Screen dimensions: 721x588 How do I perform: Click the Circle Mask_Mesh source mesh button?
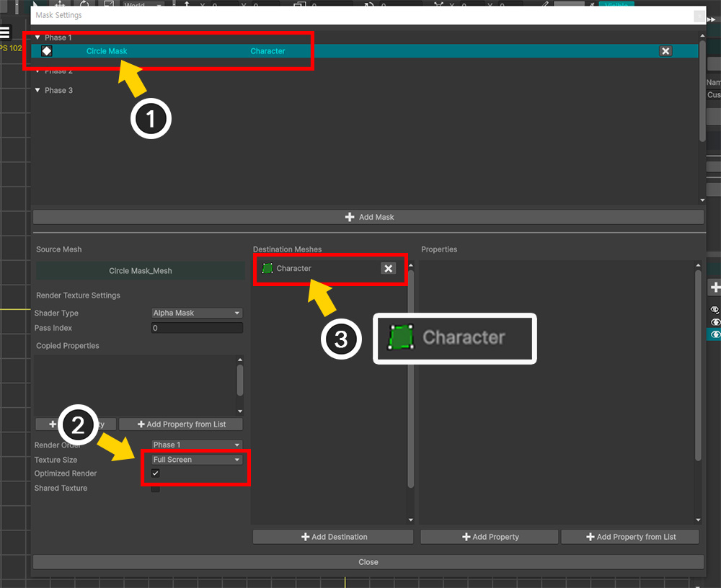141,271
